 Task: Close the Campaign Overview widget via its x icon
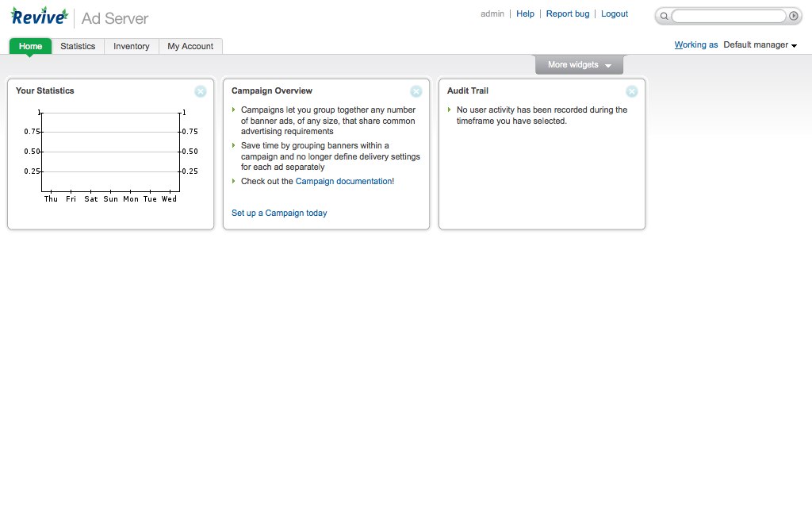coord(416,91)
